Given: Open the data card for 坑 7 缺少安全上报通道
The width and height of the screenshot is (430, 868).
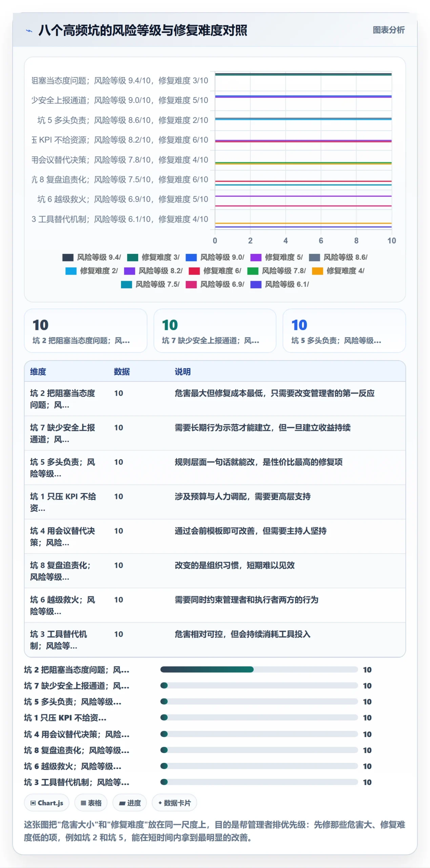Looking at the screenshot, I should pyautogui.click(x=215, y=331).
